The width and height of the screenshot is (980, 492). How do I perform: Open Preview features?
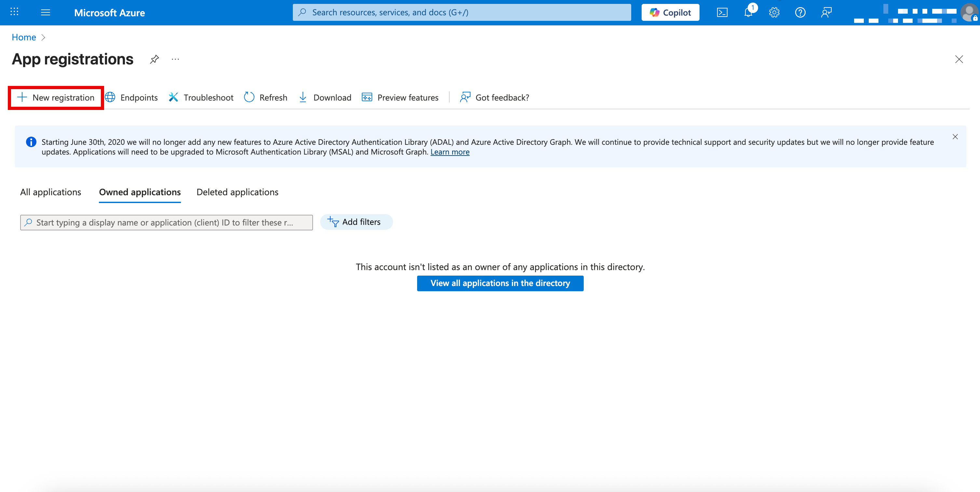(400, 97)
